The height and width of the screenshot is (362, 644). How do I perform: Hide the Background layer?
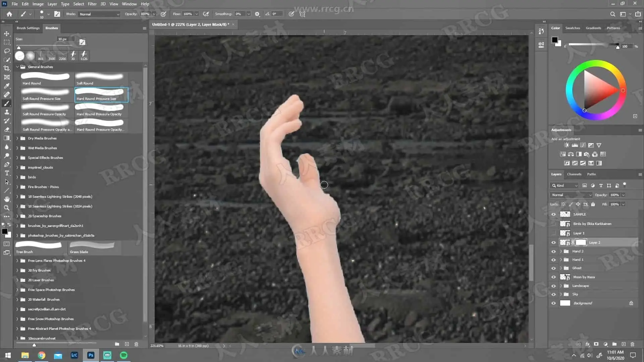[553, 303]
